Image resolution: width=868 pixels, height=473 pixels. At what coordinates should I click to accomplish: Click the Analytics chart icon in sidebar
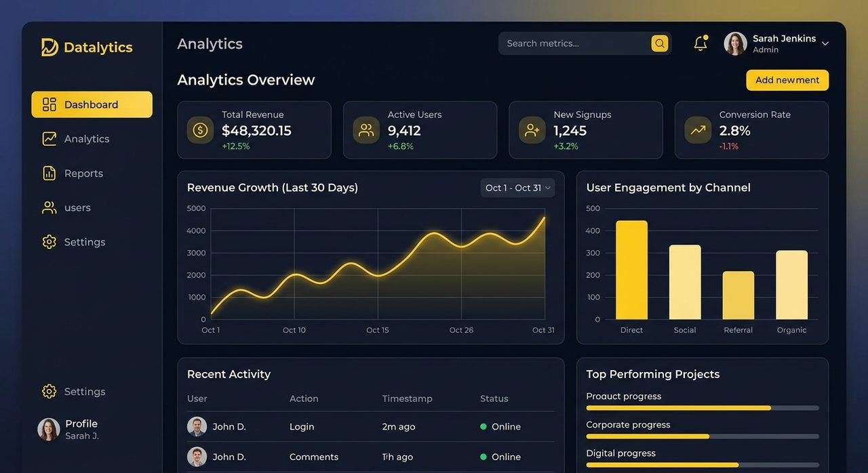point(50,139)
